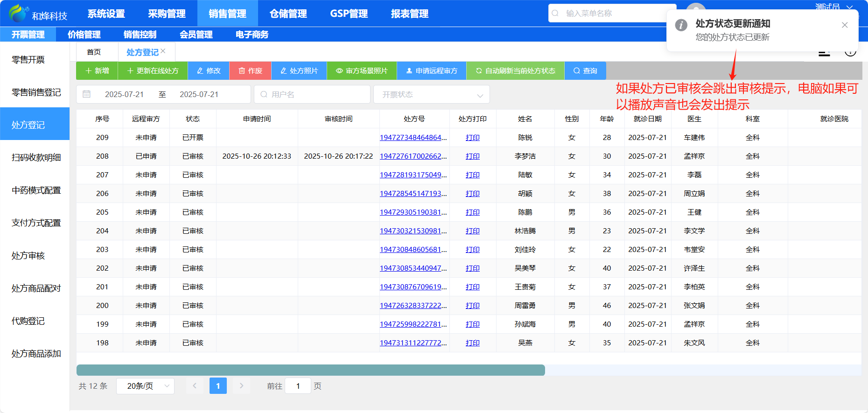Close the 处方状态更新通知 notification
Viewport: 868px width, 413px height.
pos(844,25)
